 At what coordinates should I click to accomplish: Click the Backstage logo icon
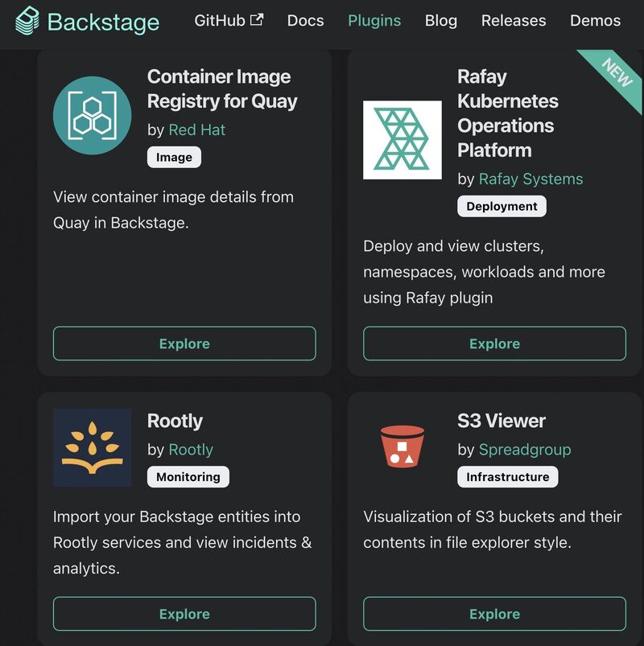pyautogui.click(x=27, y=21)
